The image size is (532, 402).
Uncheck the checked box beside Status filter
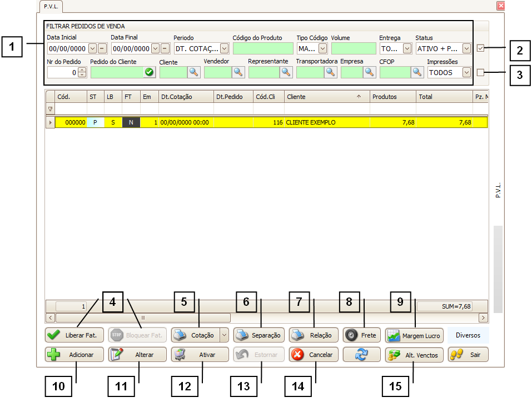point(481,48)
